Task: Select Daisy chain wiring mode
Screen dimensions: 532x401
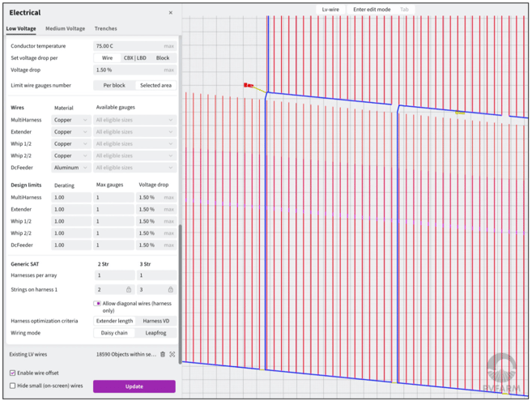Action: point(114,333)
